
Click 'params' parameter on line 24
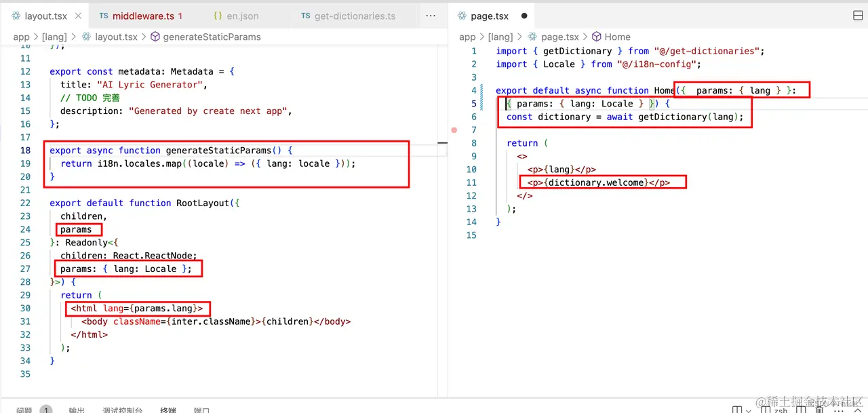point(76,229)
